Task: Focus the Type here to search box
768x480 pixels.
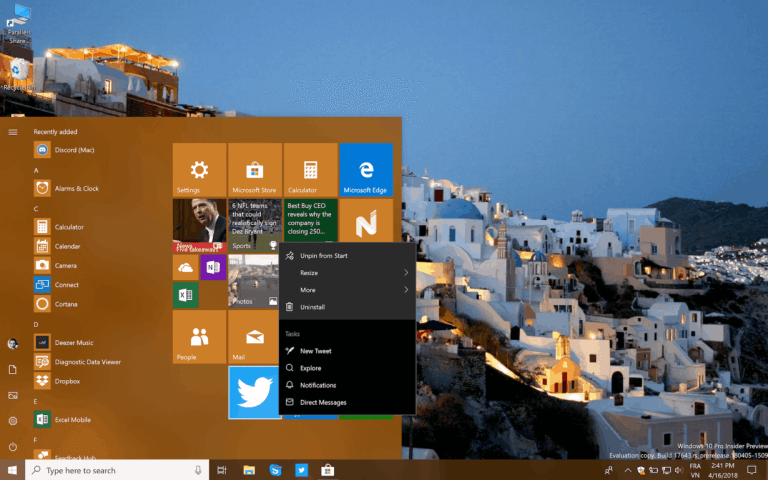Action: pos(117,470)
